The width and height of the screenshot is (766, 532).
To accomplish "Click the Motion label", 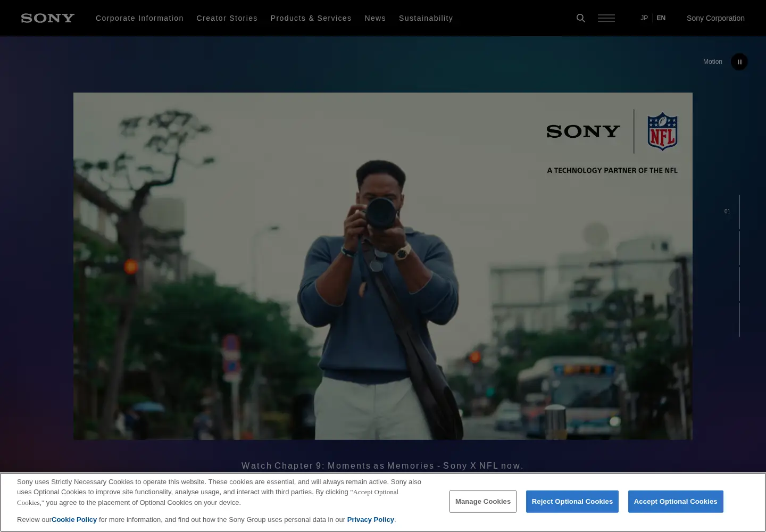I will point(713,62).
